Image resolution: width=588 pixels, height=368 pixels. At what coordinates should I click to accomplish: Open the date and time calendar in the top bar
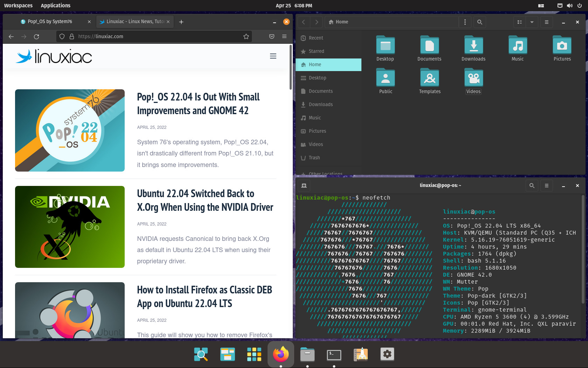coord(294,5)
